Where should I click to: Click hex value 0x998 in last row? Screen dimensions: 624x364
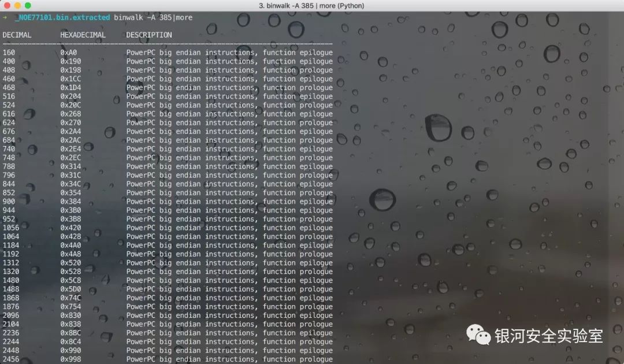tap(70, 359)
